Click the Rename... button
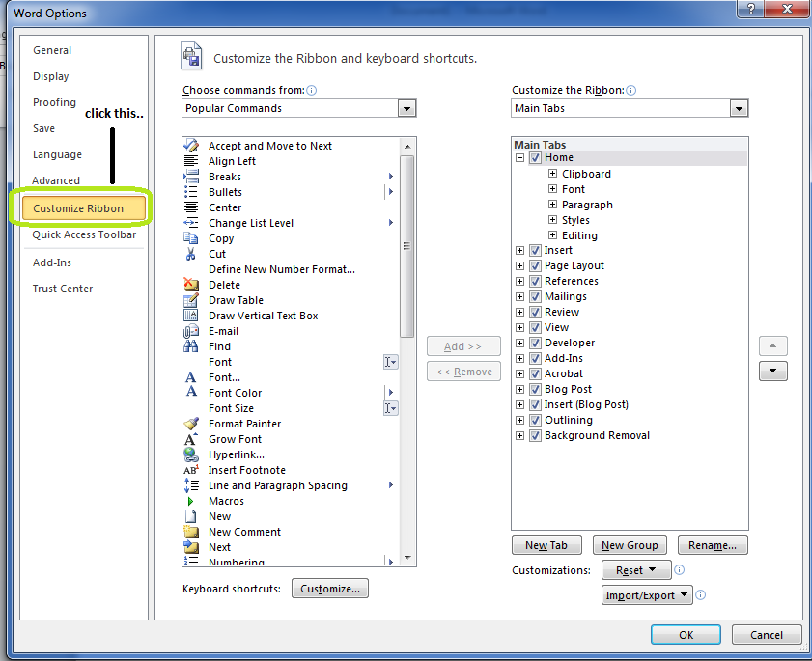 pos(713,545)
